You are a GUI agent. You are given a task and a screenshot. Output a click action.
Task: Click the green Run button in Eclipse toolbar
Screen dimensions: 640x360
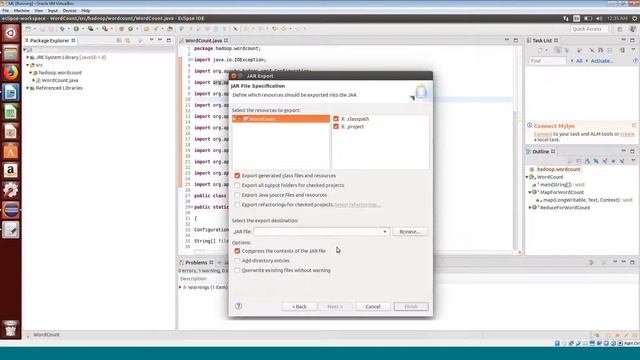76,29
